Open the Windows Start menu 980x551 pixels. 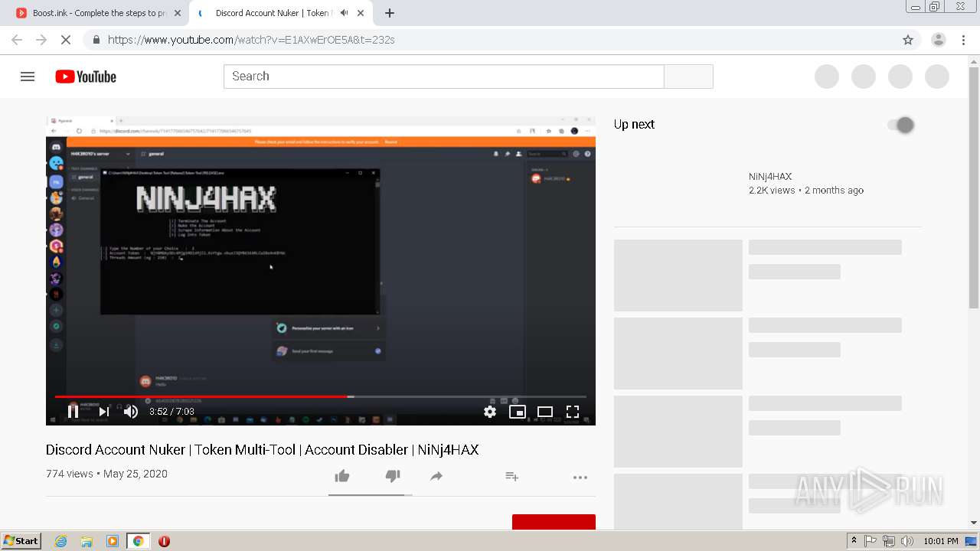coord(21,541)
